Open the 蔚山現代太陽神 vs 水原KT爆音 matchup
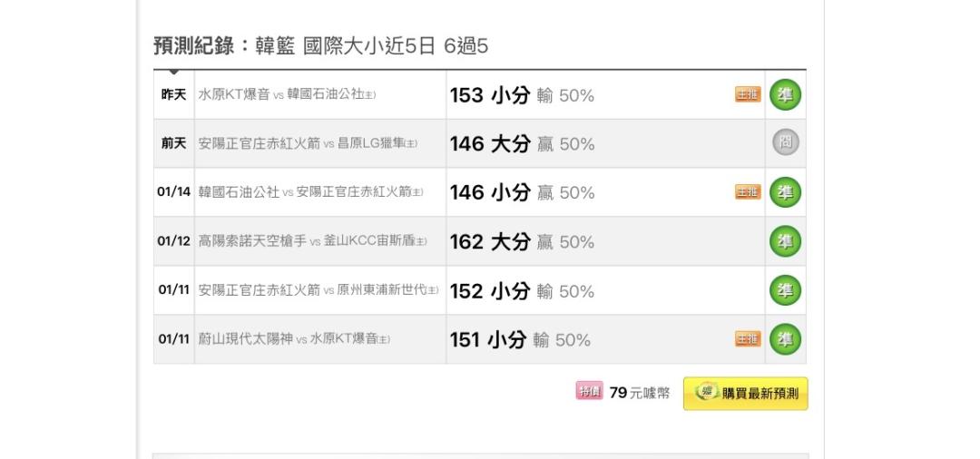Screen dimensions: 980x459 tap(294, 339)
